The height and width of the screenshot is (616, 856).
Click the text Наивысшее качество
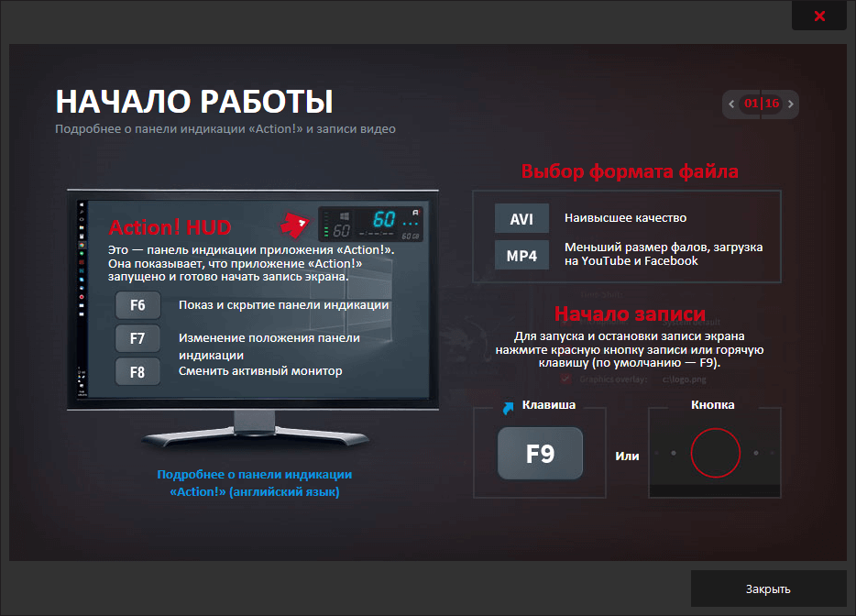pyautogui.click(x=626, y=218)
